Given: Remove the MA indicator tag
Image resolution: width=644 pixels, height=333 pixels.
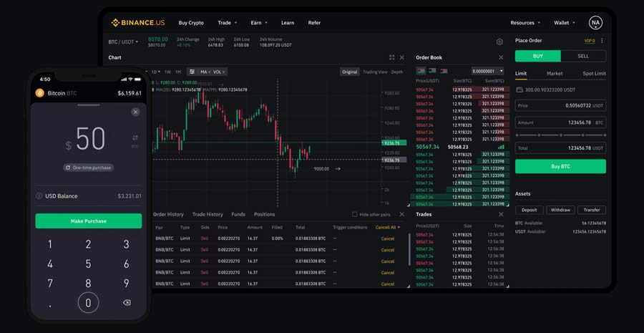Looking at the screenshot, I should pos(209,72).
